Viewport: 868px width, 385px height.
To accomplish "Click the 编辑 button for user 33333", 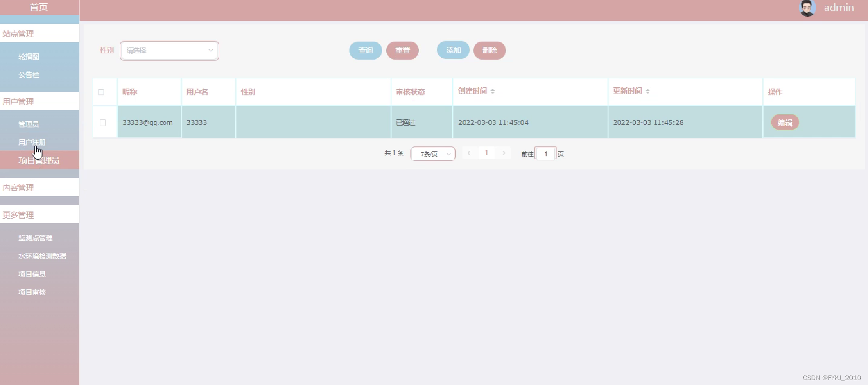I will click(785, 122).
